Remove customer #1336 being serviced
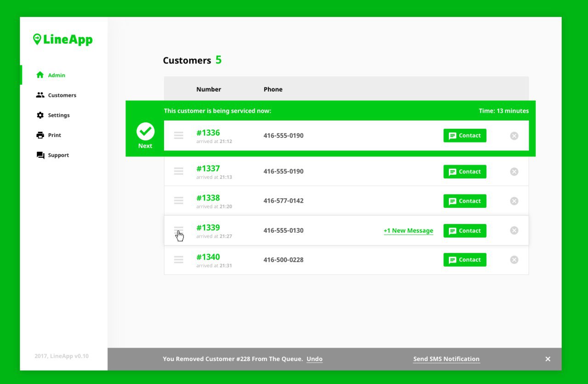This screenshot has width=588, height=384. tap(514, 136)
